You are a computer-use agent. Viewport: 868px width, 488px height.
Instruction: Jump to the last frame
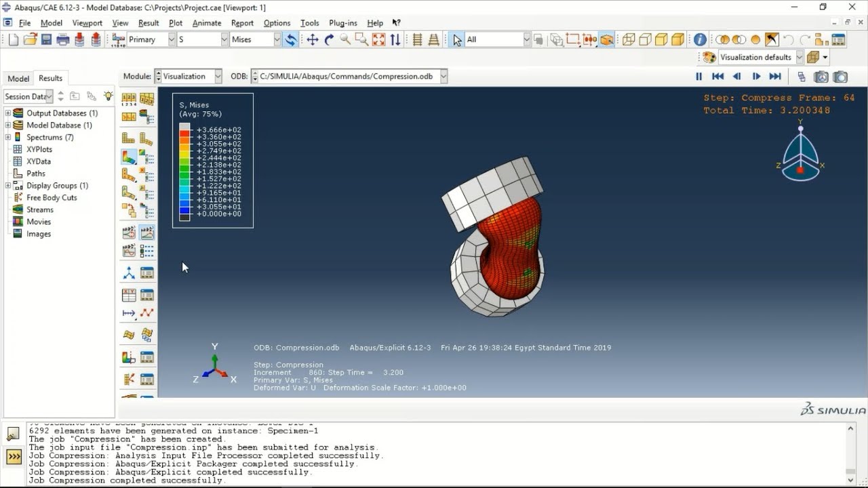point(775,77)
